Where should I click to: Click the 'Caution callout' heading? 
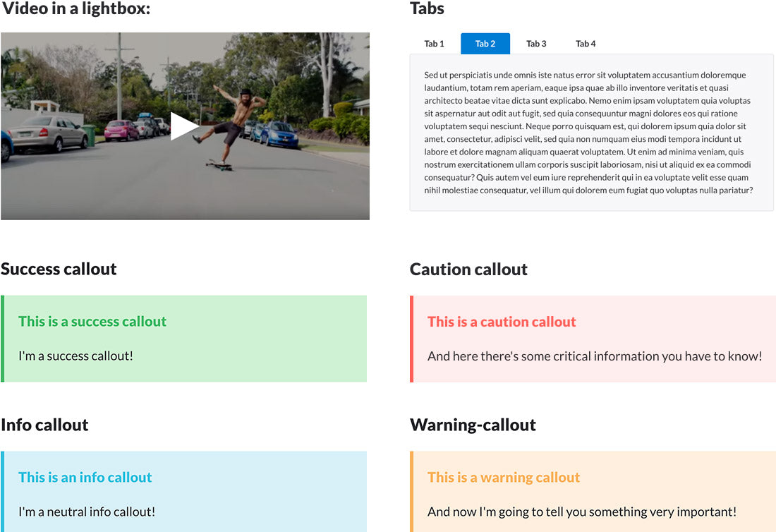tap(468, 270)
